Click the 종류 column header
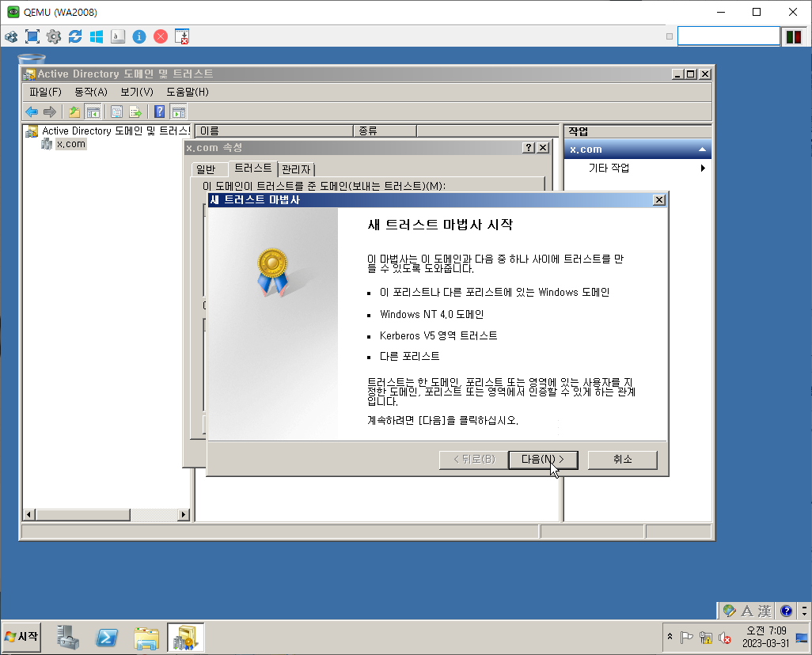The height and width of the screenshot is (655, 812). 385,131
